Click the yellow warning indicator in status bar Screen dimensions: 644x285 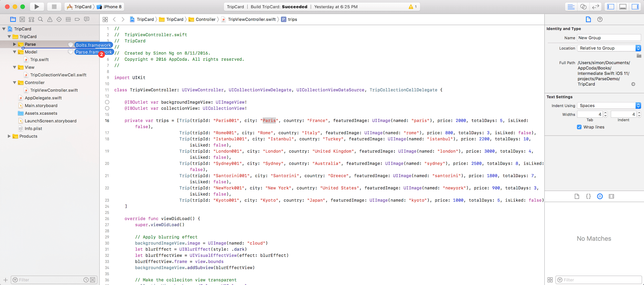412,7
